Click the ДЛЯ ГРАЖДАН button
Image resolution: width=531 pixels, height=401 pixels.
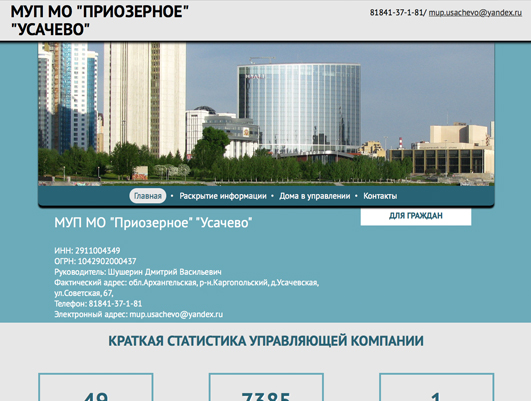coord(416,216)
